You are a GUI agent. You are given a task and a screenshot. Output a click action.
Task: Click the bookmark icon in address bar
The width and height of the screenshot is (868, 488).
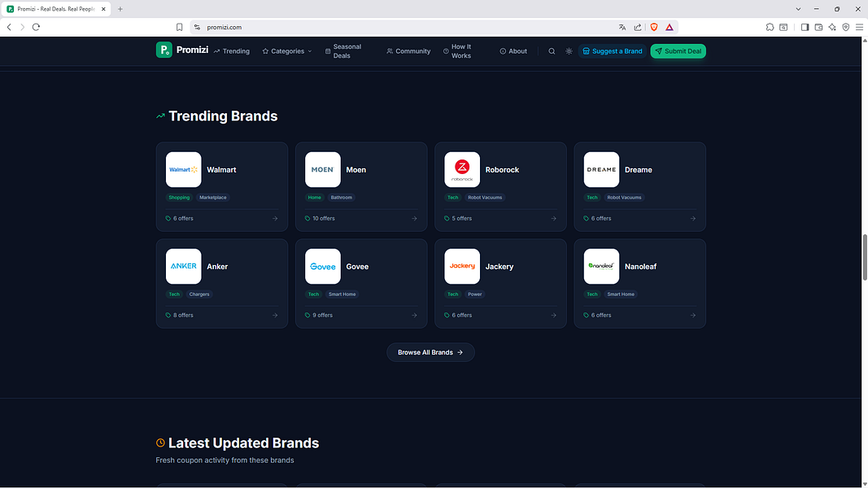click(179, 27)
